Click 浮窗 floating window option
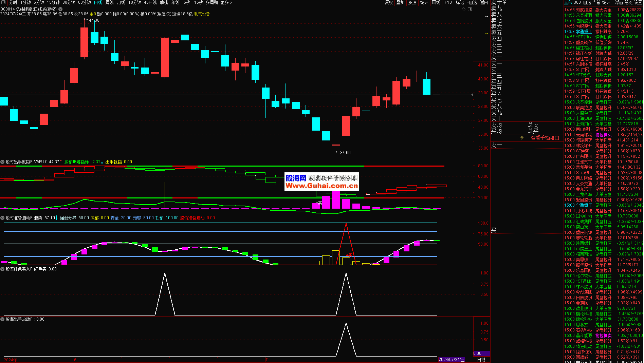 tap(619, 2)
